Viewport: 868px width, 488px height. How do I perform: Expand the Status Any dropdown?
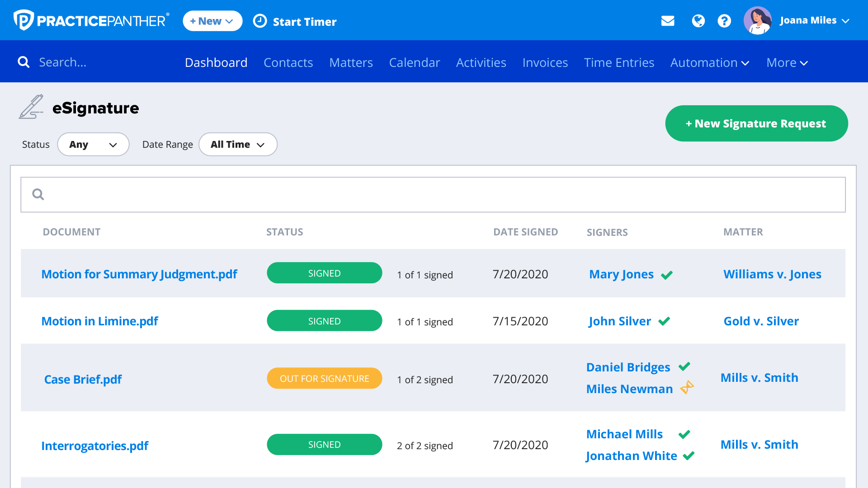(93, 145)
